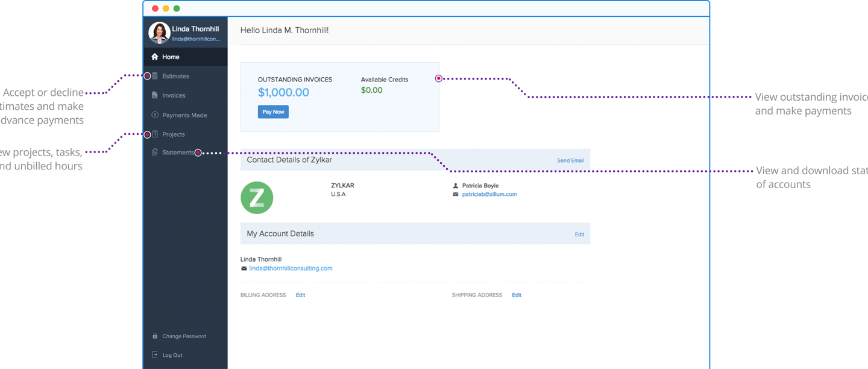Open the Invoices menu item
Image resolution: width=868 pixels, height=369 pixels.
[174, 95]
